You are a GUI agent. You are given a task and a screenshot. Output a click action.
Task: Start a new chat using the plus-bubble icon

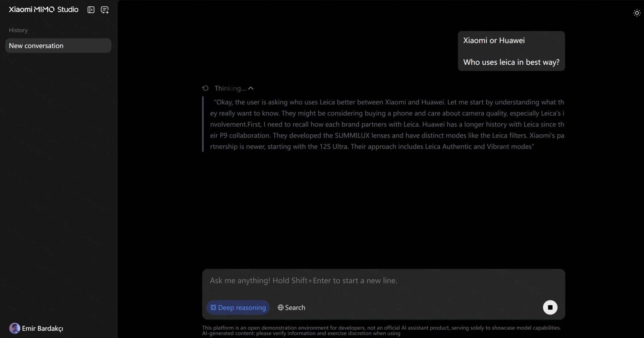point(105,10)
